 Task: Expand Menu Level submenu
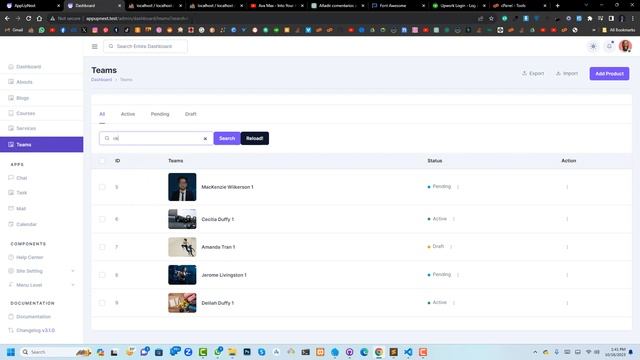point(41,285)
